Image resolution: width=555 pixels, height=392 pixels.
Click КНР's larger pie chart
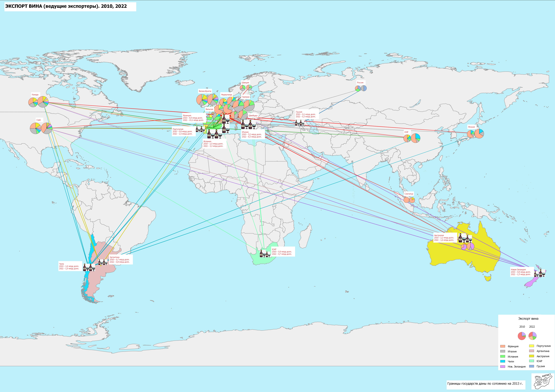pyautogui.click(x=416, y=138)
